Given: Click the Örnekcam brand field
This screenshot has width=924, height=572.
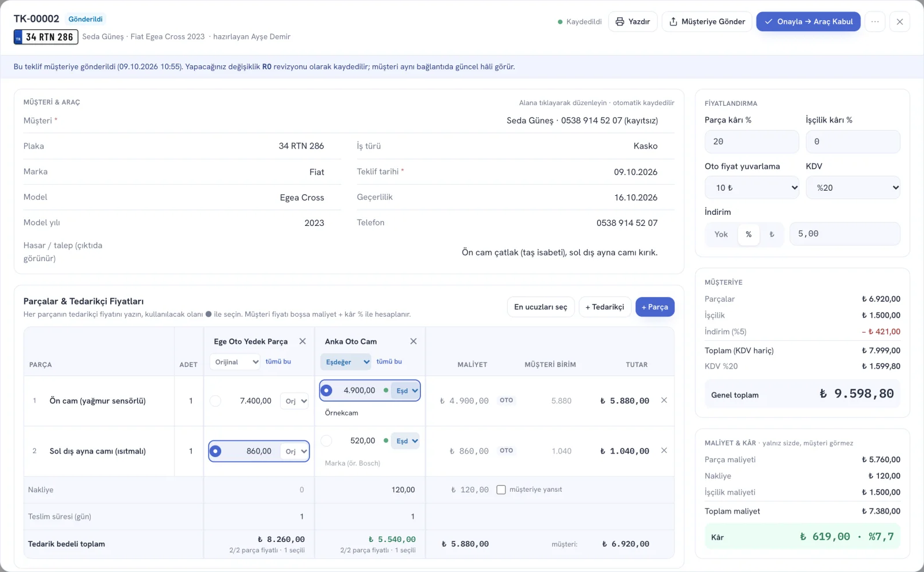Looking at the screenshot, I should click(x=370, y=413).
